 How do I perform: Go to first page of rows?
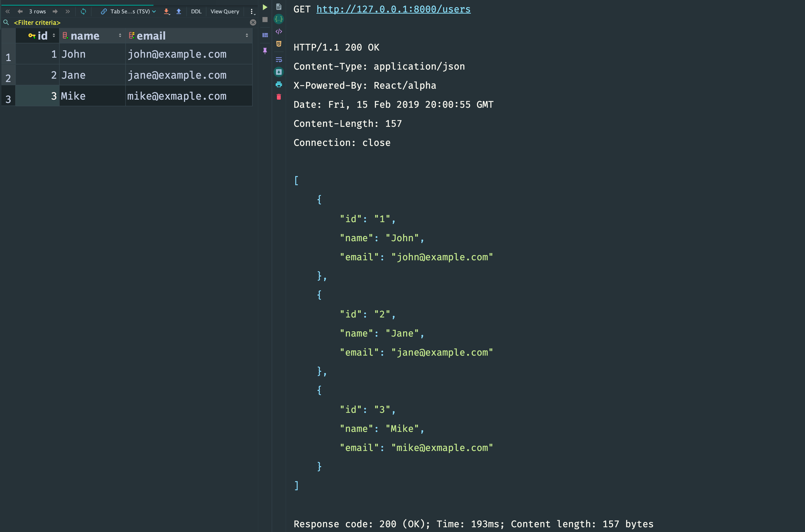[x=7, y=11]
